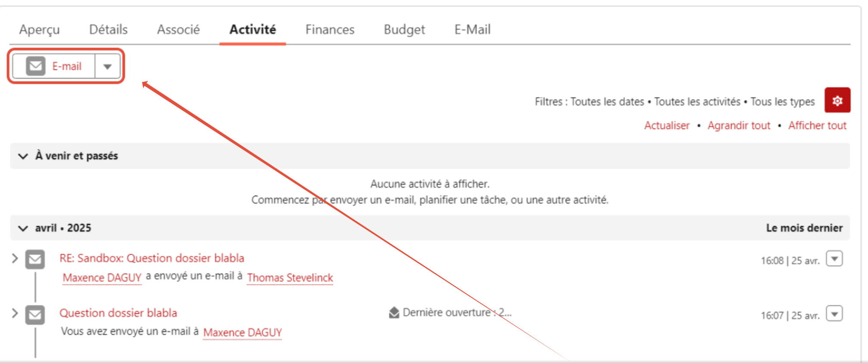Open Thomas Stevelinck contact link
Screen dimensions: 868x363
pos(290,278)
